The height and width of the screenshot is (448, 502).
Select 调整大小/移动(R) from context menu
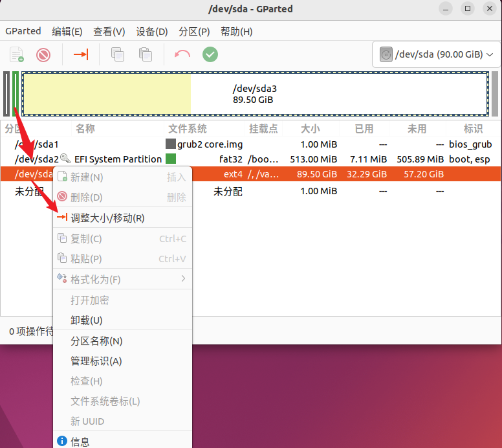[107, 218]
